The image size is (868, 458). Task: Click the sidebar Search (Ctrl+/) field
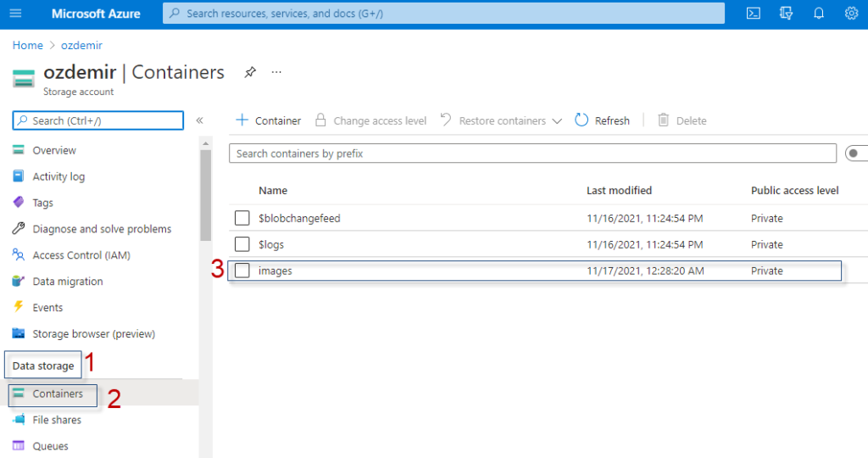click(x=98, y=120)
